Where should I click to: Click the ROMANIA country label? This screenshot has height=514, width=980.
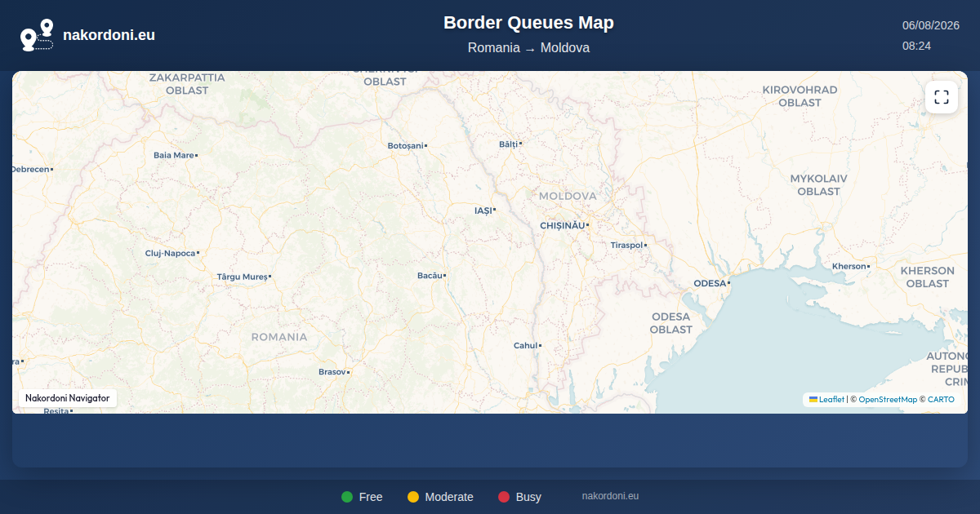(x=279, y=337)
